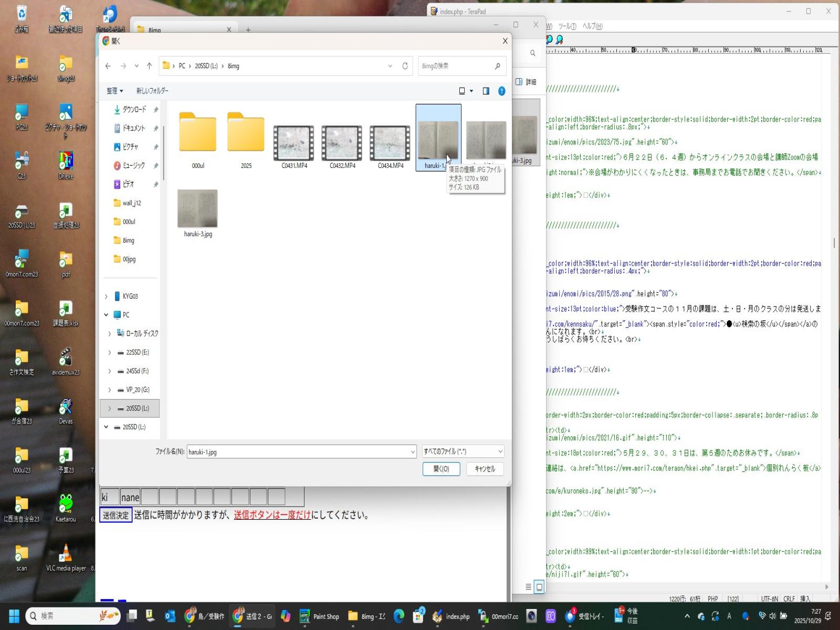This screenshot has width=840, height=630.
Task: Select the C0431.MP4 video file
Action: point(294,143)
